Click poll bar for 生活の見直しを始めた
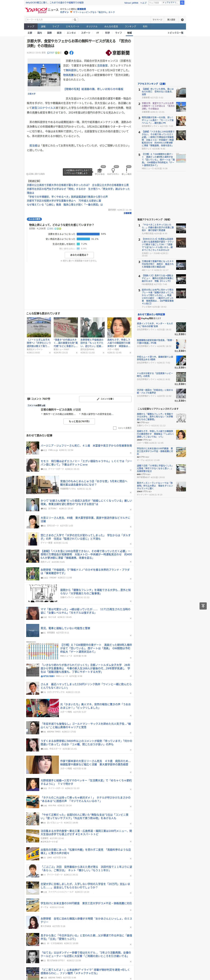 click(x=78, y=244)
